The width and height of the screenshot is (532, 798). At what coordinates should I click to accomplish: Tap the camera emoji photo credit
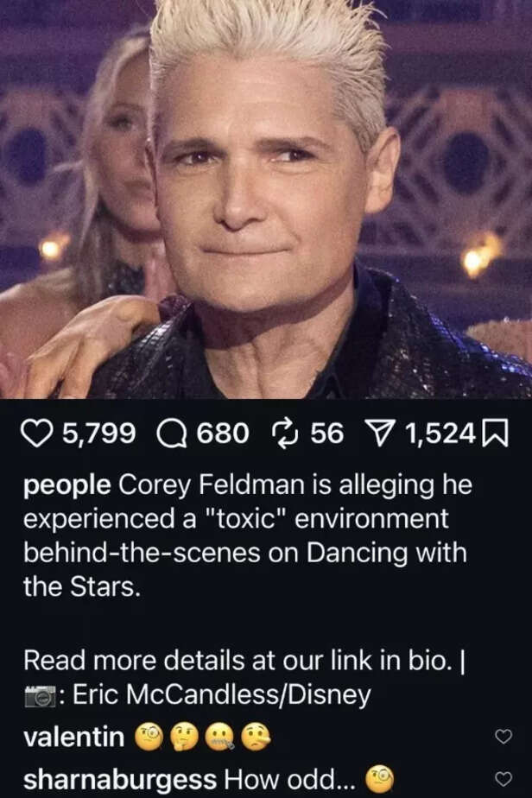pyautogui.click(x=40, y=695)
